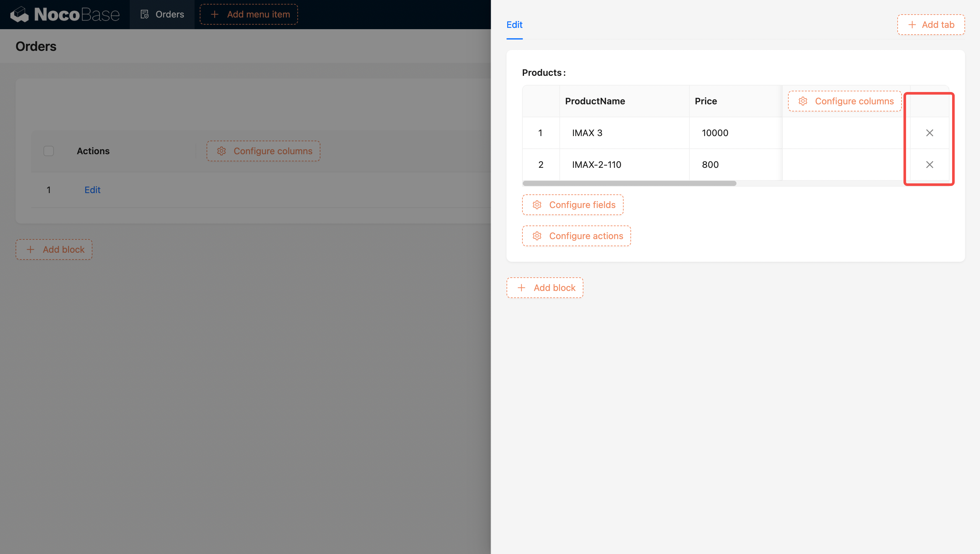Image resolution: width=980 pixels, height=554 pixels.
Task: Open Configure columns in Orders table
Action: 263,151
